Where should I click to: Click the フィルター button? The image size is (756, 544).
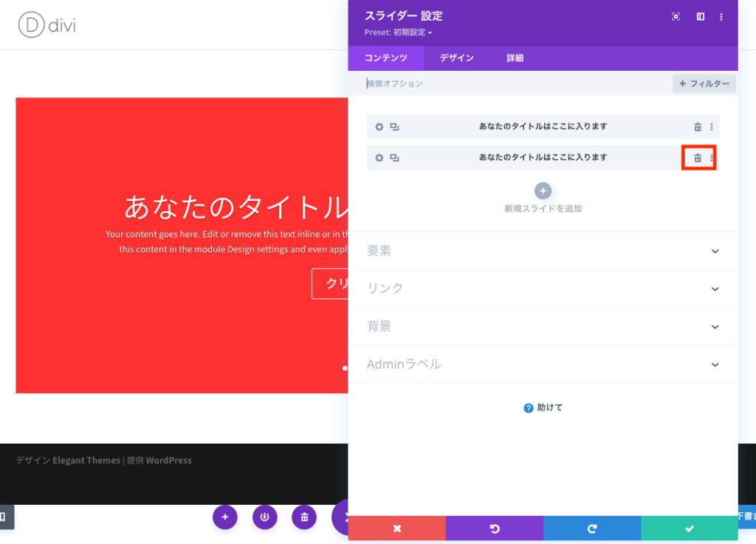pos(704,84)
